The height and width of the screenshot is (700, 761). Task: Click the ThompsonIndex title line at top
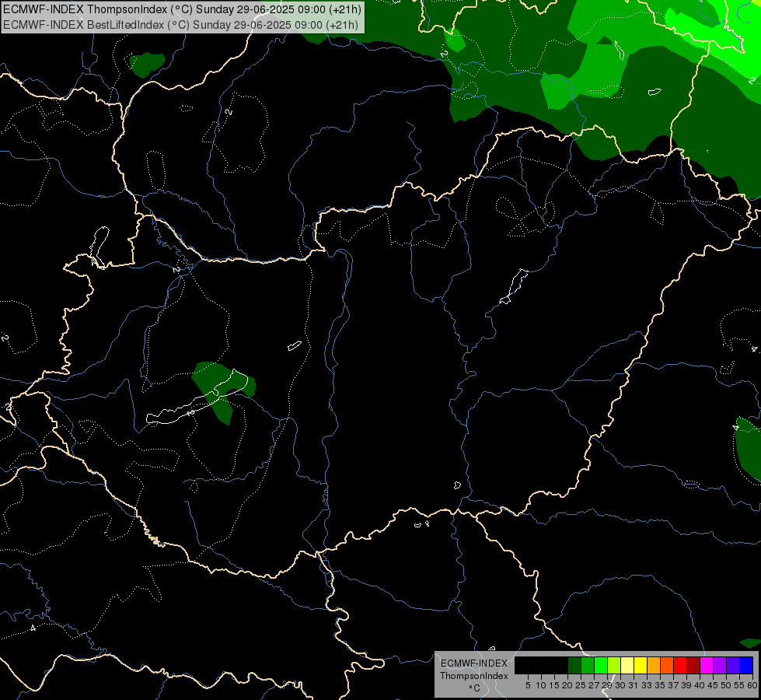click(182, 9)
